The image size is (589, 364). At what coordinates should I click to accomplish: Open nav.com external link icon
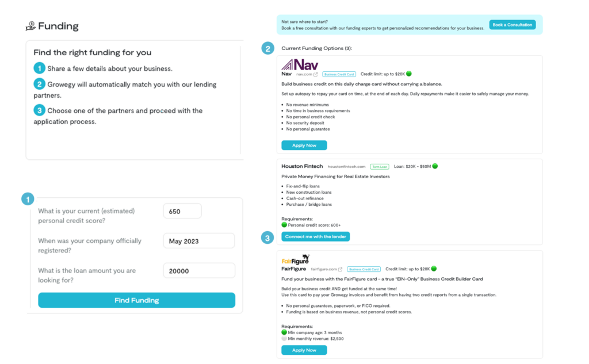pyautogui.click(x=315, y=74)
